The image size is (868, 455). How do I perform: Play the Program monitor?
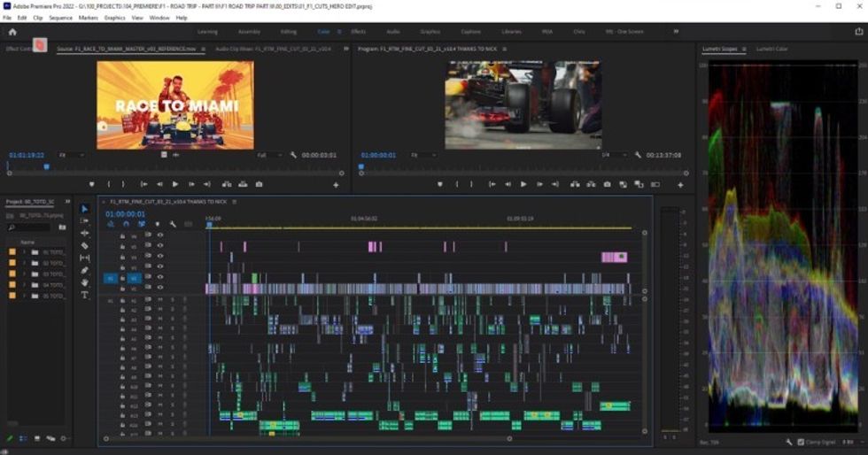point(523,184)
